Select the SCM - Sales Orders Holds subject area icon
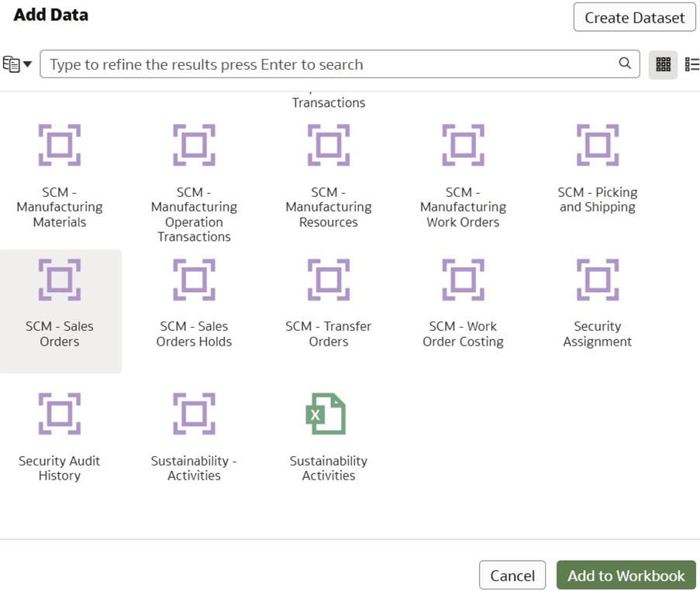The image size is (700, 591). tap(194, 280)
